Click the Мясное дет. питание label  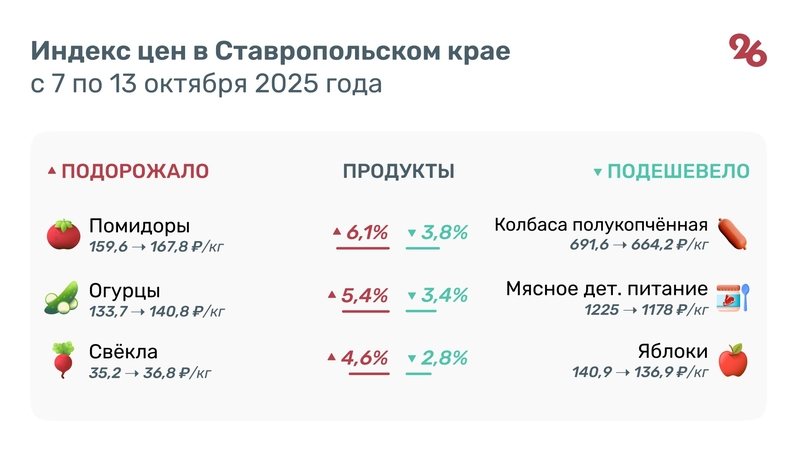click(x=607, y=289)
